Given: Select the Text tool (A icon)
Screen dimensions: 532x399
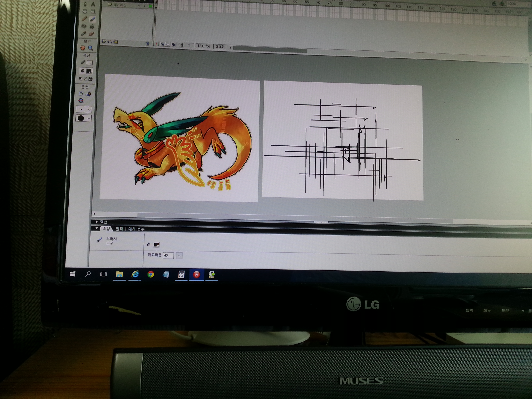Looking at the screenshot, I should [x=93, y=4].
